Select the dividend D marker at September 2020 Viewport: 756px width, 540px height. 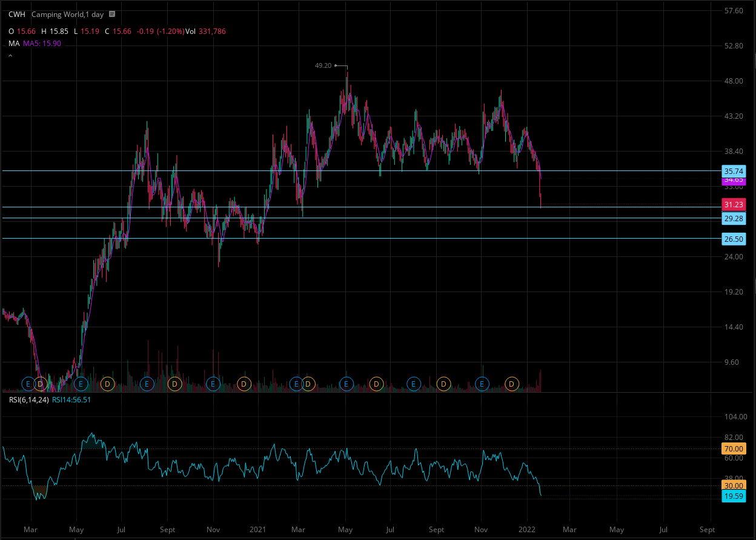tap(174, 384)
